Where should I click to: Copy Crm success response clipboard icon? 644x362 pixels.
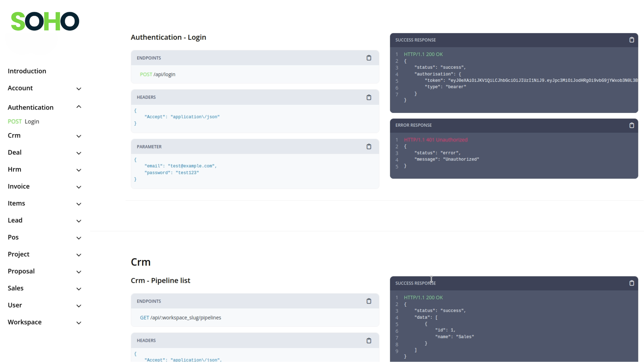[x=631, y=283]
